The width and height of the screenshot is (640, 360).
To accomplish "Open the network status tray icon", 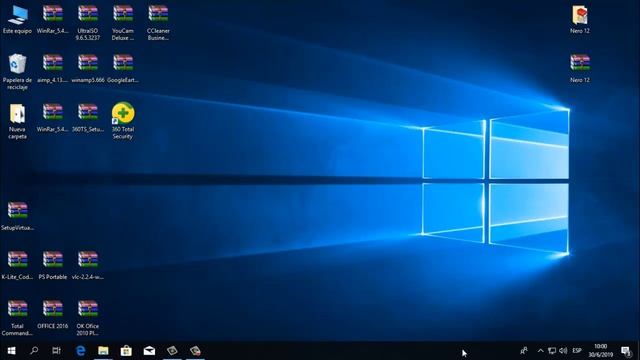I will click(x=552, y=351).
